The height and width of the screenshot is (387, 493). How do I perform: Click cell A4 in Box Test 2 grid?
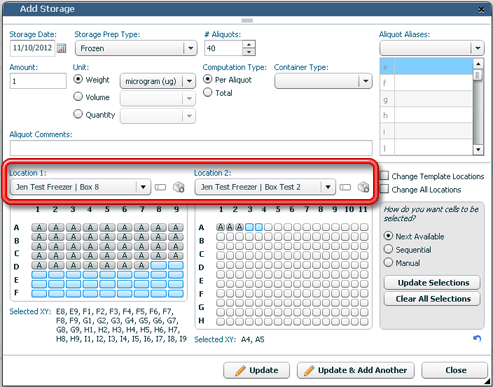point(249,227)
